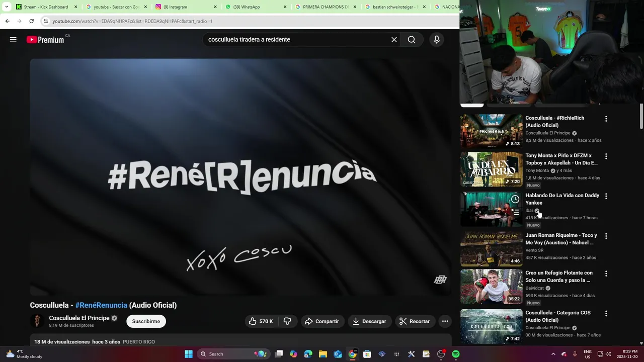Viewport: 644px width, 362px height.
Task: Close the Instagram tab
Action: (215, 7)
